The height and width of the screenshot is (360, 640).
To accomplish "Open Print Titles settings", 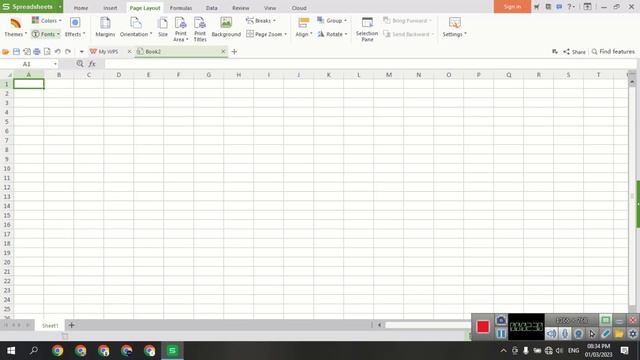I will tap(200, 29).
